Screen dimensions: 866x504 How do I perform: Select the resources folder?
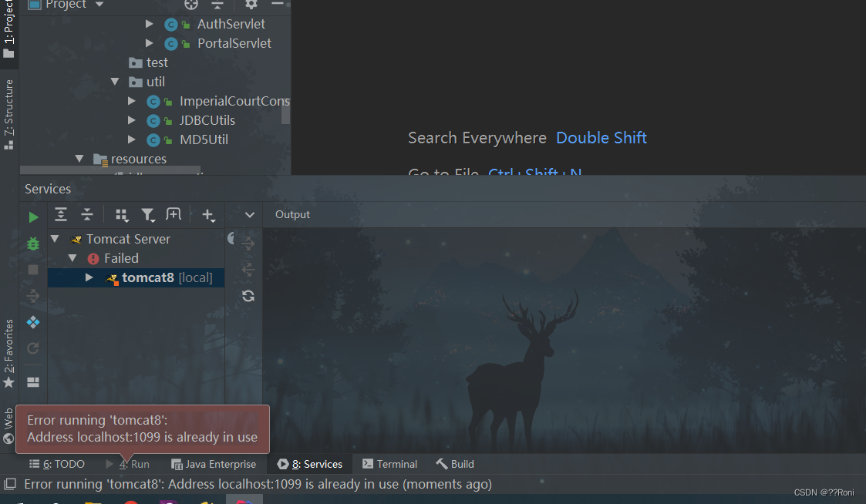pos(139,159)
